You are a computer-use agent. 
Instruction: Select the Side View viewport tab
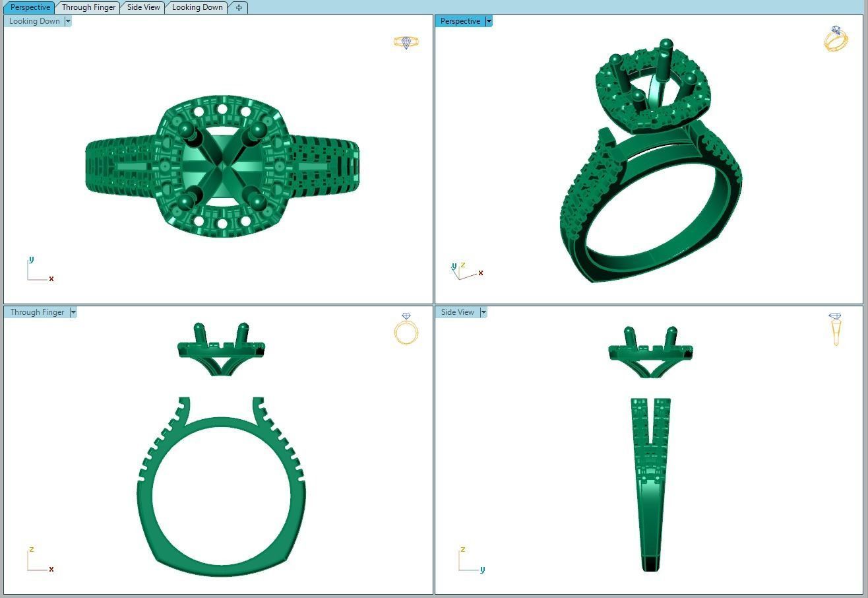[x=143, y=7]
